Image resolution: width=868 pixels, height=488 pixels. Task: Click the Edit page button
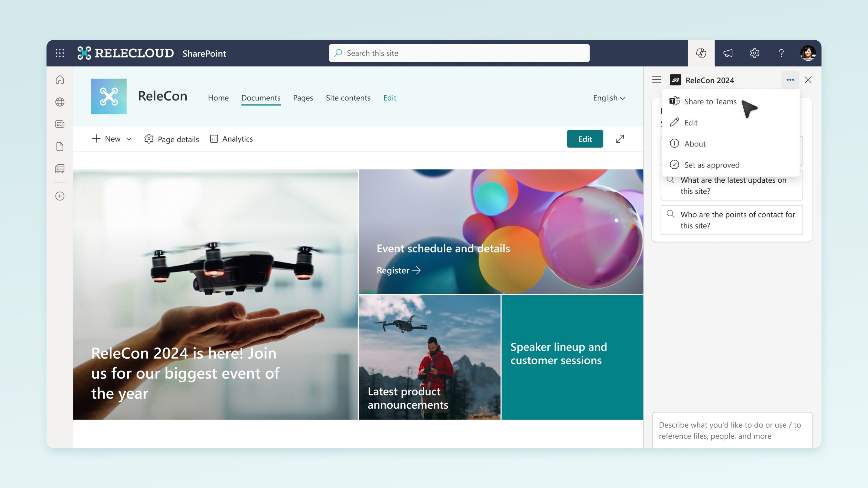[x=585, y=138]
